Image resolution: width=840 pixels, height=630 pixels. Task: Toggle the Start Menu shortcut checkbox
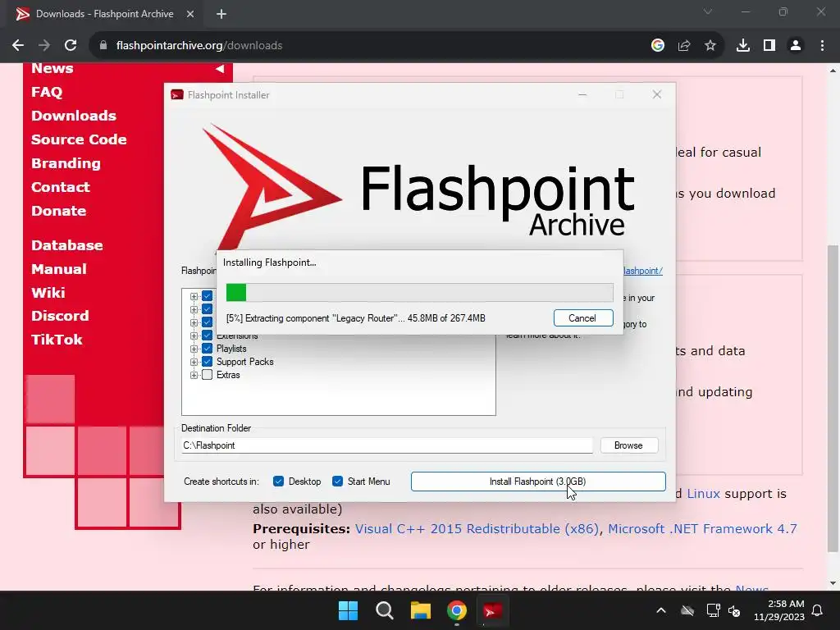click(337, 481)
